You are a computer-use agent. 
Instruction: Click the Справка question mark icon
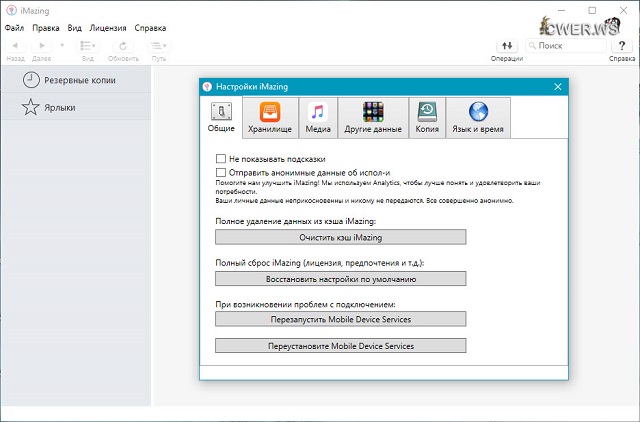tap(621, 46)
